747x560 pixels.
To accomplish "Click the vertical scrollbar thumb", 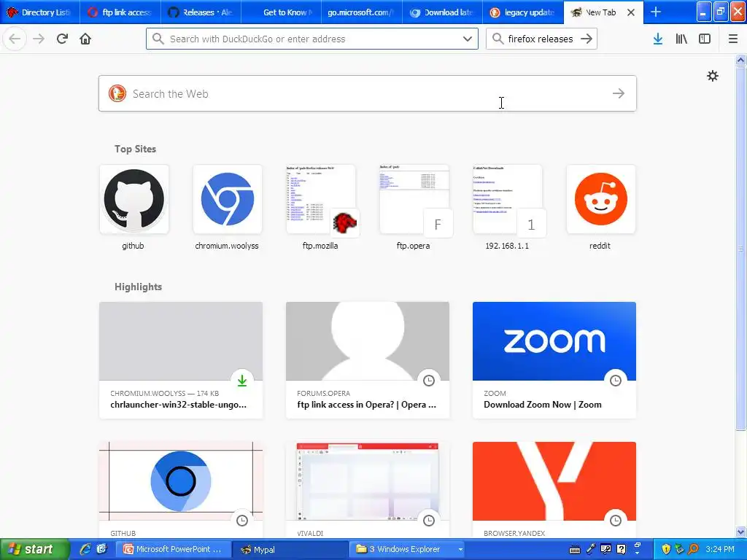I will (741, 248).
